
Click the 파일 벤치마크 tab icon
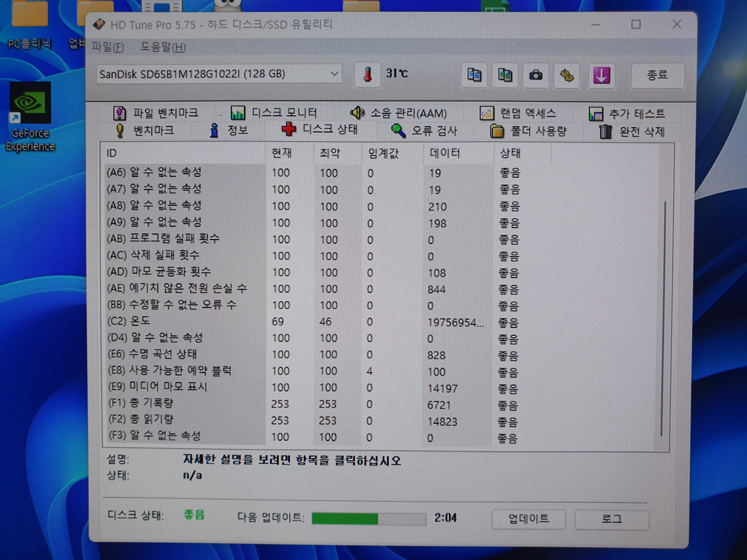pyautogui.click(x=119, y=113)
